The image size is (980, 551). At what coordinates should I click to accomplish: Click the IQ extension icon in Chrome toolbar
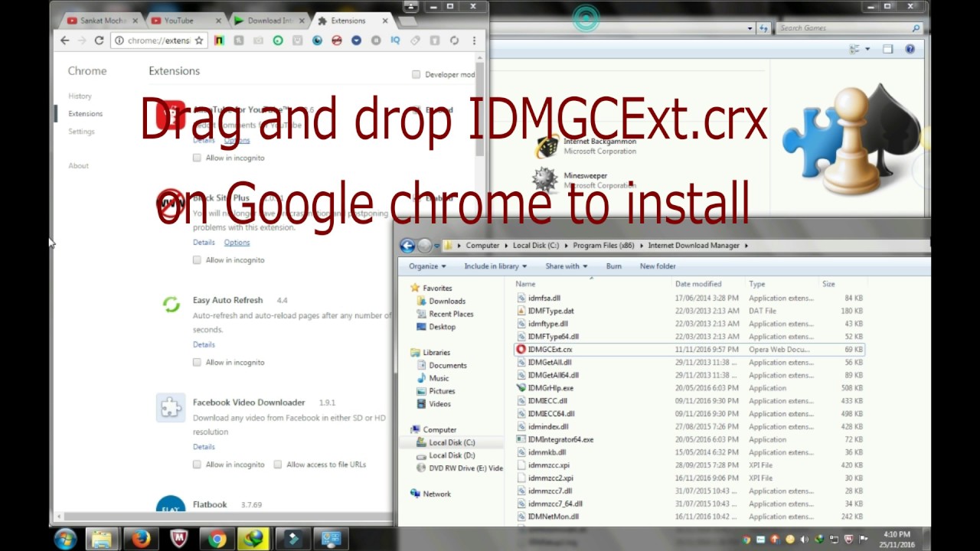396,41
